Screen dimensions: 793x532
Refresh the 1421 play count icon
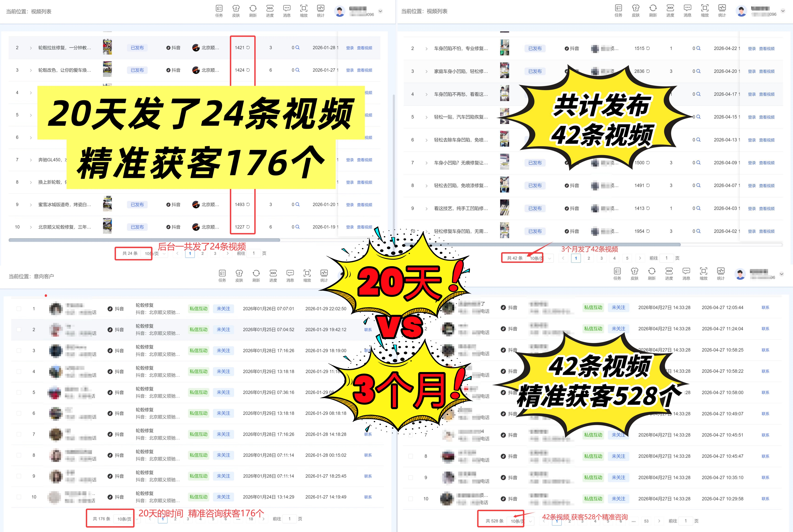click(248, 48)
